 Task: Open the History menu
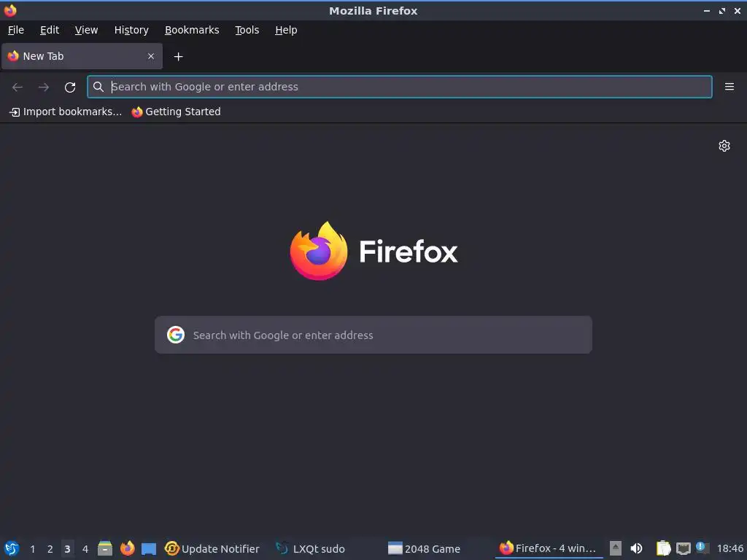pos(131,30)
